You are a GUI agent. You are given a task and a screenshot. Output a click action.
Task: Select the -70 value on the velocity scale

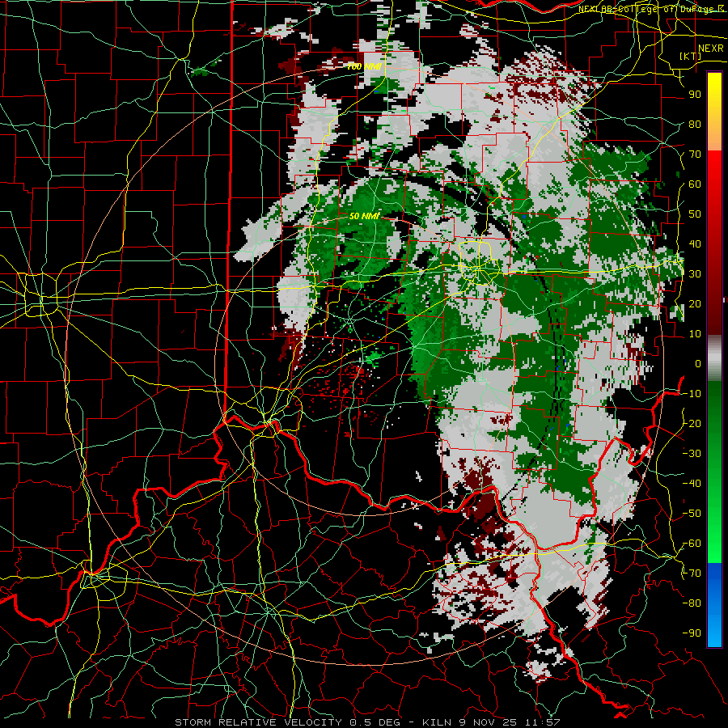click(692, 573)
